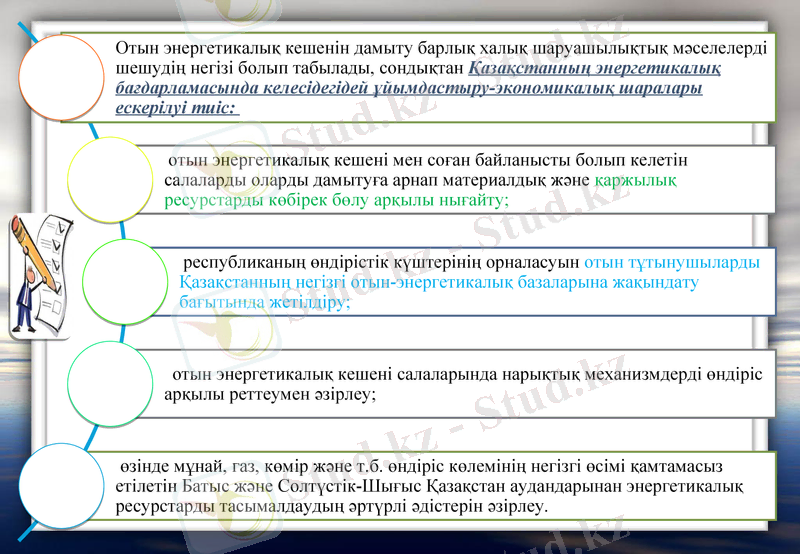The height and width of the screenshot is (554, 800).
Task: Click the pencil and checklist clipart image
Action: point(40,276)
